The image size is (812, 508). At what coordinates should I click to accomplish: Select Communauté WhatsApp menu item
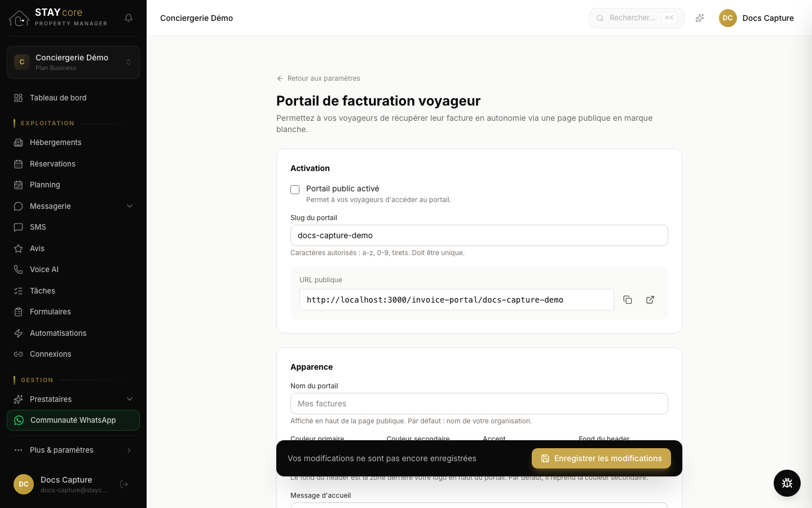(x=73, y=421)
